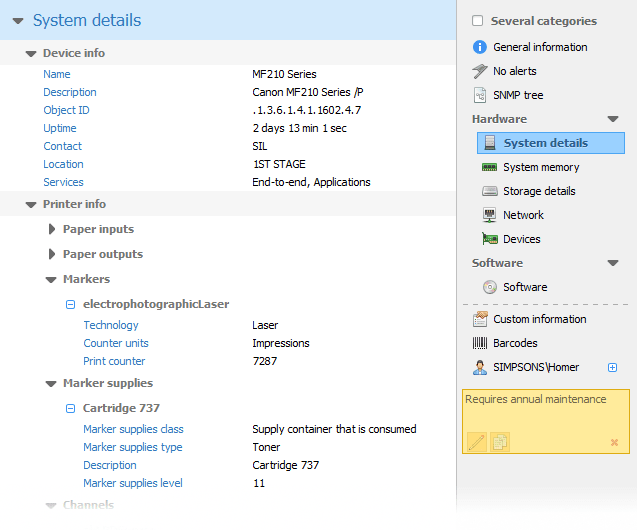Screen dimensions: 637x530
Task: Edit the note with pencil button
Action: (x=476, y=441)
